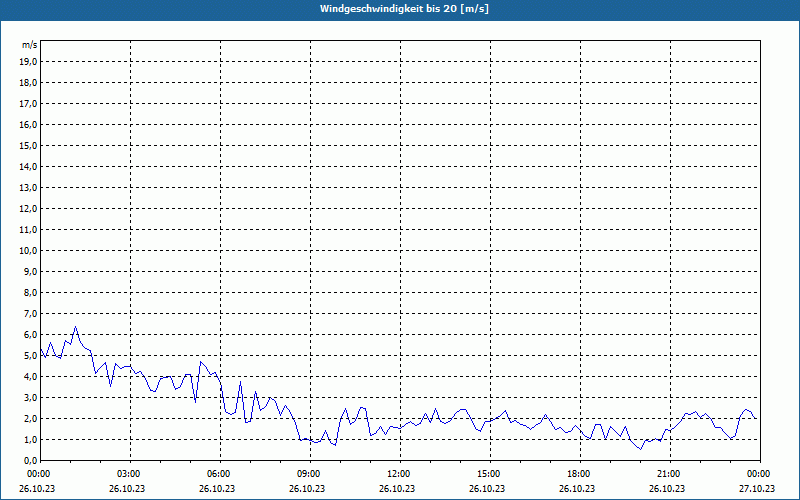Pick the '2,0' y-axis label

point(30,418)
